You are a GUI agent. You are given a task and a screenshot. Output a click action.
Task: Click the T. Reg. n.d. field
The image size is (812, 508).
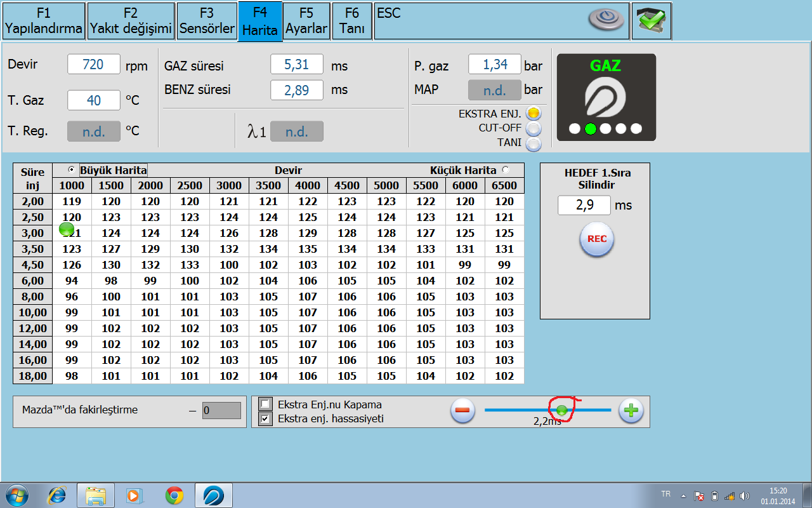click(x=94, y=131)
